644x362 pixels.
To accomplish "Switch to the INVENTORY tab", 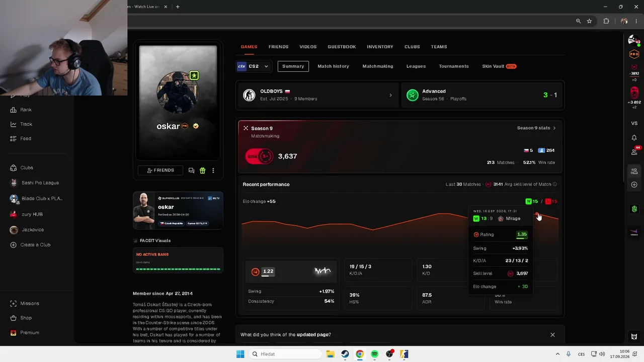I will point(380,47).
